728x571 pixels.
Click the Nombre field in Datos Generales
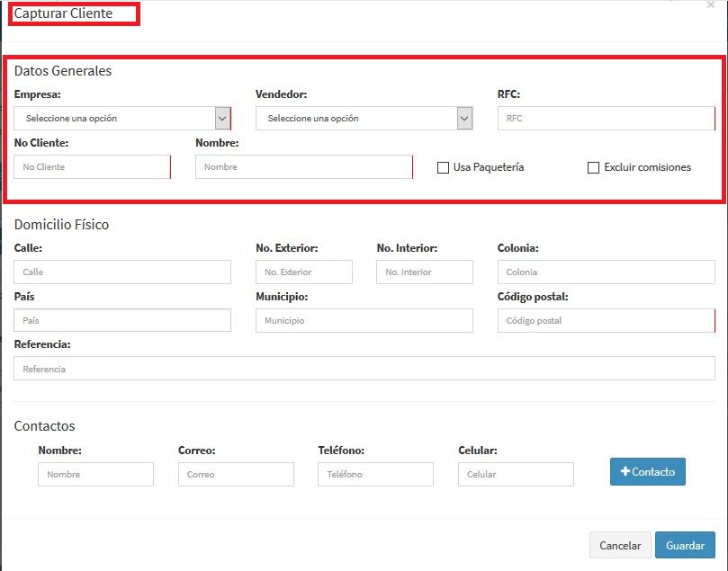tap(303, 167)
